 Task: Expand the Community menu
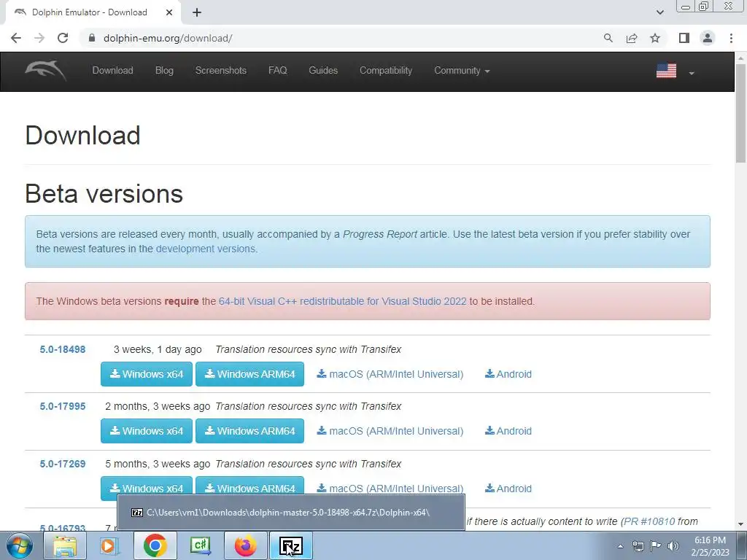click(462, 71)
